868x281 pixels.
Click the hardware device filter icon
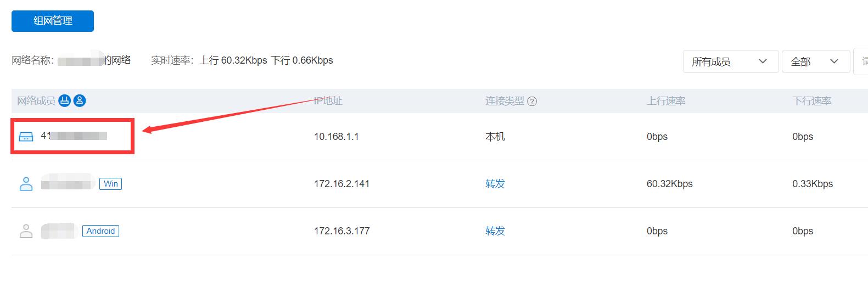[65, 101]
